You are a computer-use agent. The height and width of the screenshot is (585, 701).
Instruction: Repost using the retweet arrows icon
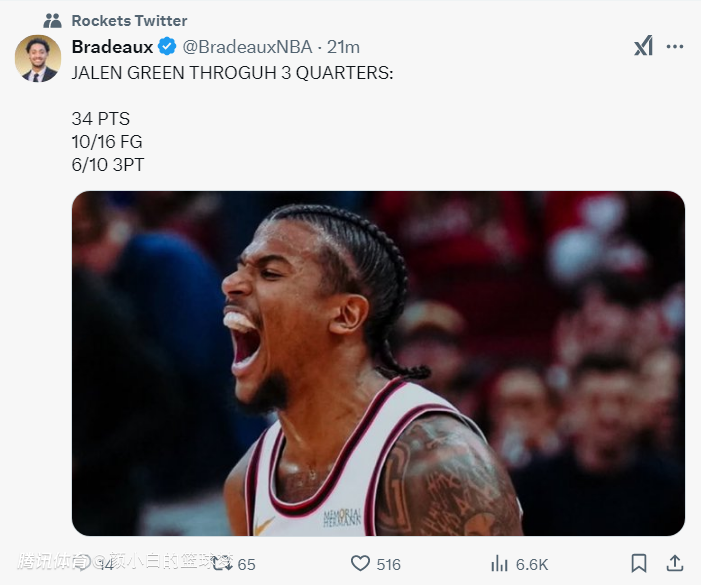coord(222,564)
